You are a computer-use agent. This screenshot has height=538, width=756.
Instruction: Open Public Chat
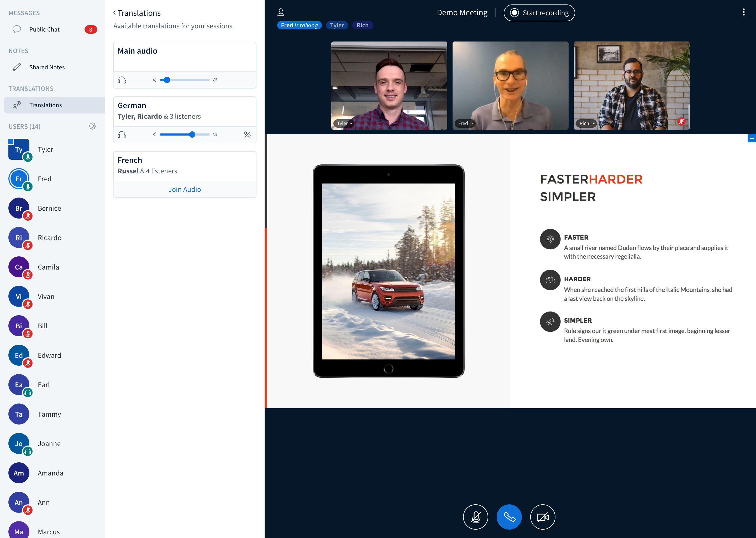click(44, 29)
